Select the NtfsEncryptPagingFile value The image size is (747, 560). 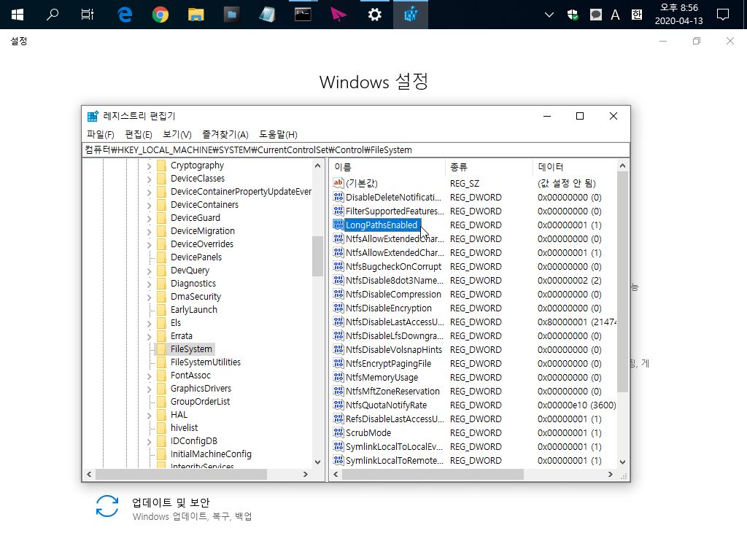coord(388,363)
